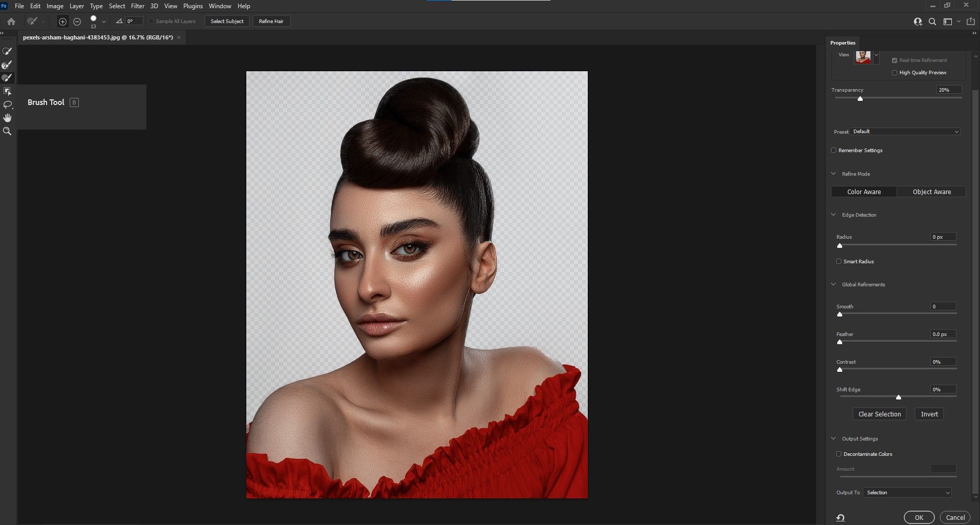Click the tool preset brush icon
This screenshot has width=980, height=525.
point(32,22)
